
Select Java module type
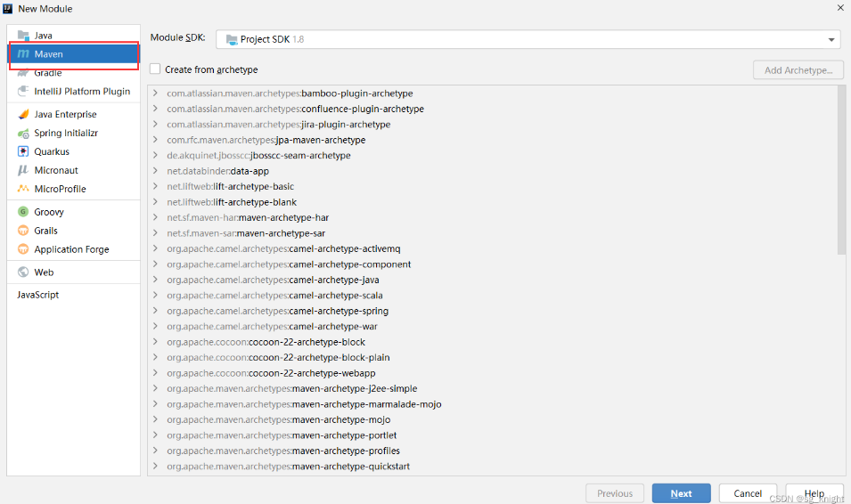click(73, 36)
